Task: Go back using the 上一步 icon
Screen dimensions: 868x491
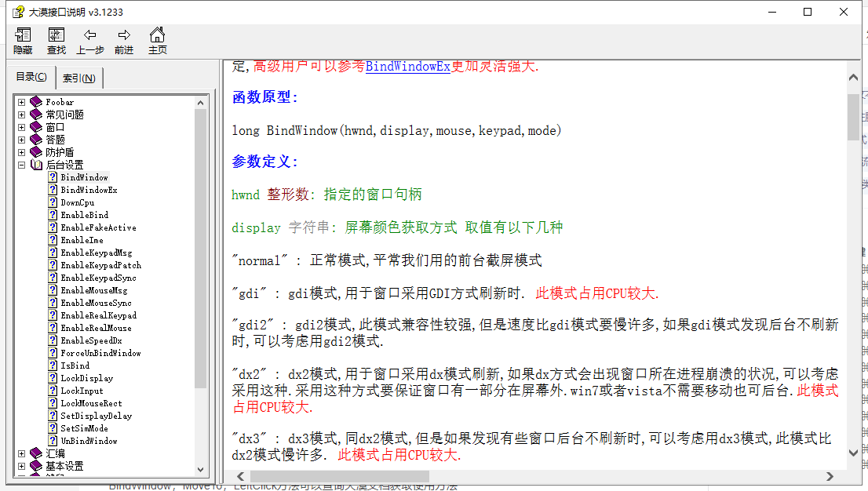Action: pos(89,35)
